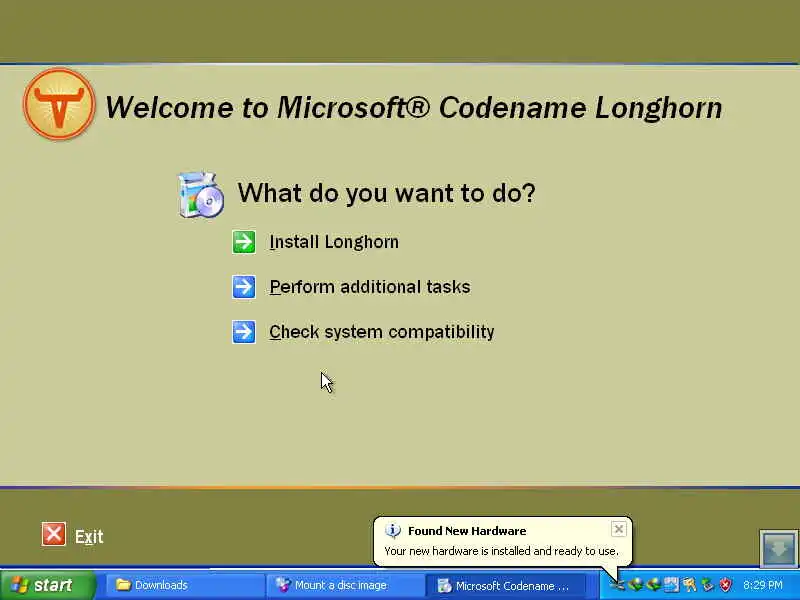
Task: Switch to the Downloads taskbar window
Action: (184, 585)
